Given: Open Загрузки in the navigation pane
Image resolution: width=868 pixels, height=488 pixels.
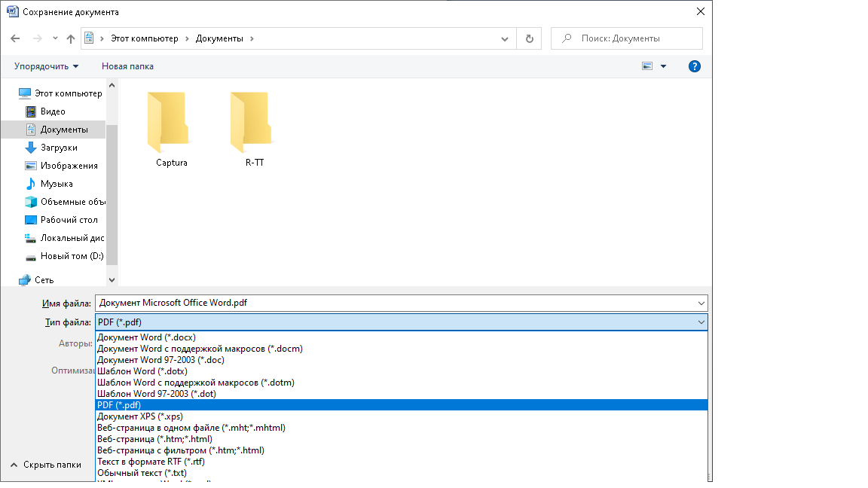Looking at the screenshot, I should tap(51, 148).
